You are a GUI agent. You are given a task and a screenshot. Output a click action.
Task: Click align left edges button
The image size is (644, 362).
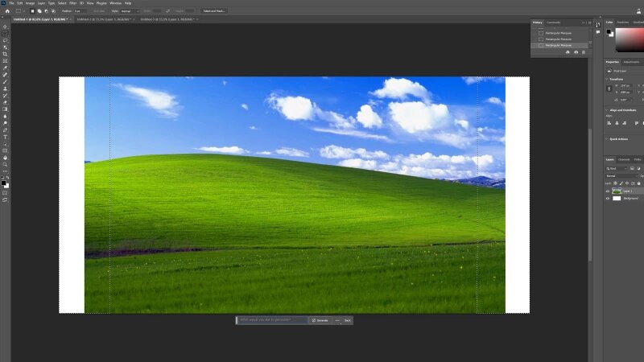609,123
